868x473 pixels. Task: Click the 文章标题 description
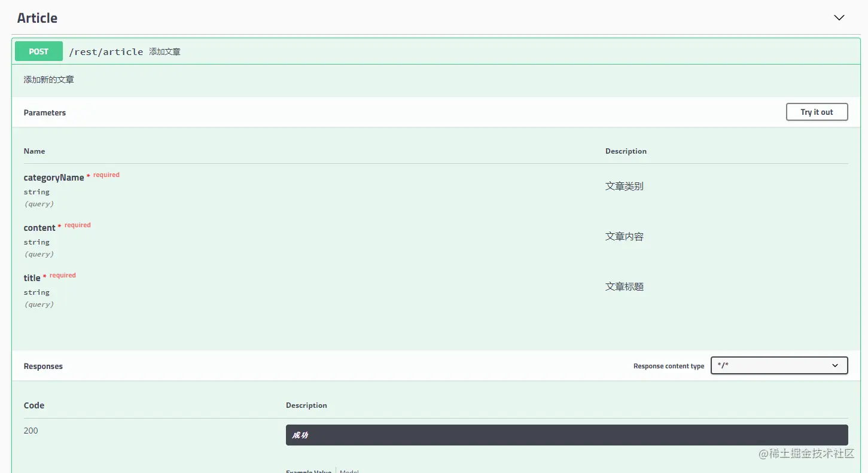[x=625, y=286]
